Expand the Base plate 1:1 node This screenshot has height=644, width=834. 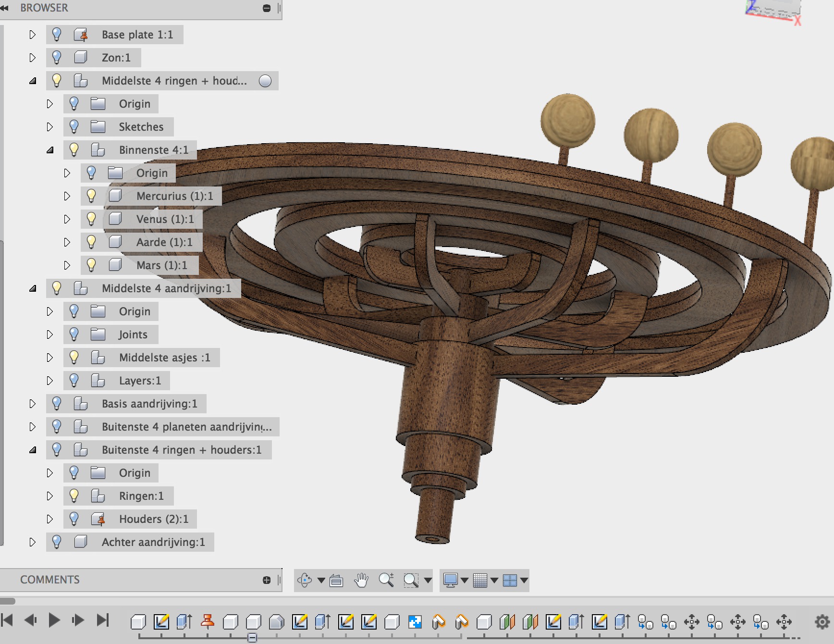click(x=33, y=35)
